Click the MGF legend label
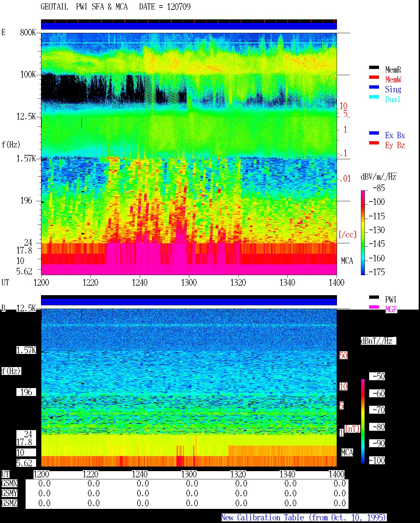The width and height of the screenshot is (420, 523). 391,309
